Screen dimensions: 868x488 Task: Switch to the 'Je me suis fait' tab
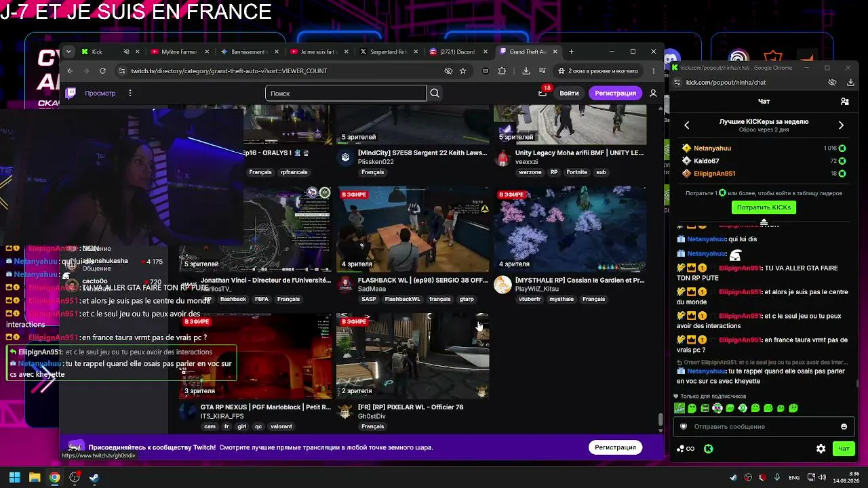(320, 52)
